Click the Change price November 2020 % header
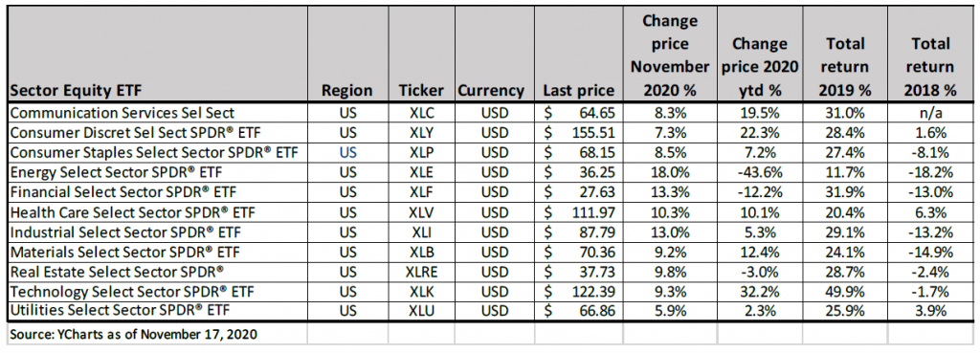 [667, 55]
